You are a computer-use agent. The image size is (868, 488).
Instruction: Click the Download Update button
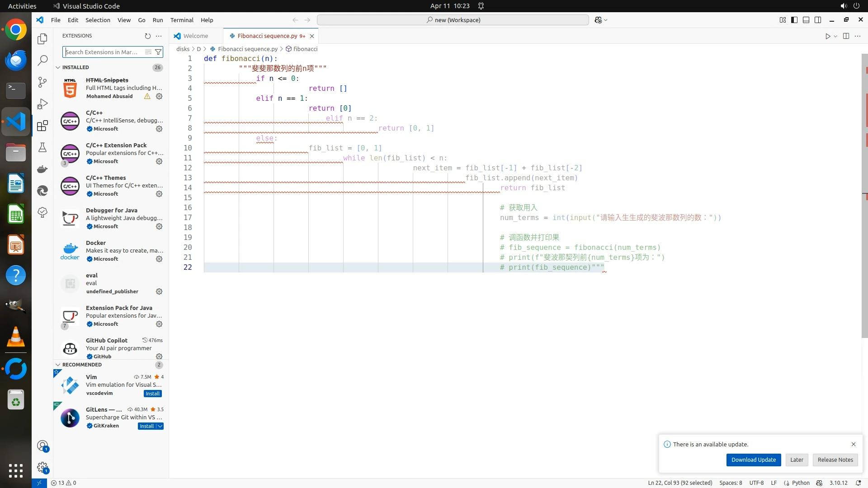[753, 460]
